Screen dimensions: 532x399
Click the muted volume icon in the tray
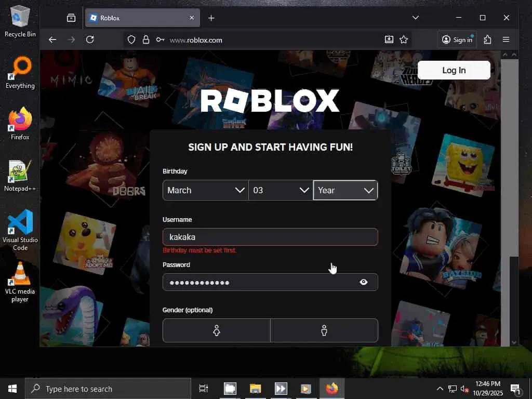464,389
